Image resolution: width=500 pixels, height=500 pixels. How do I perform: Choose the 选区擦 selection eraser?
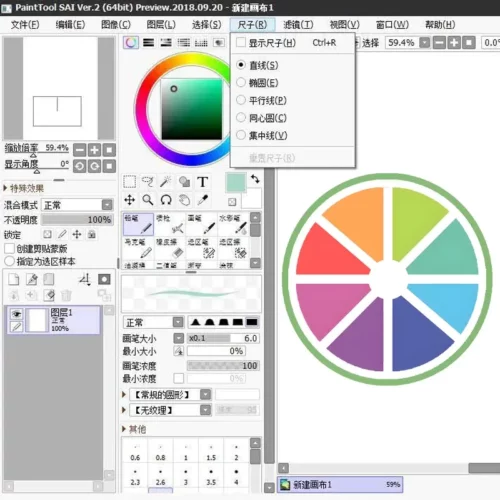(x=233, y=248)
